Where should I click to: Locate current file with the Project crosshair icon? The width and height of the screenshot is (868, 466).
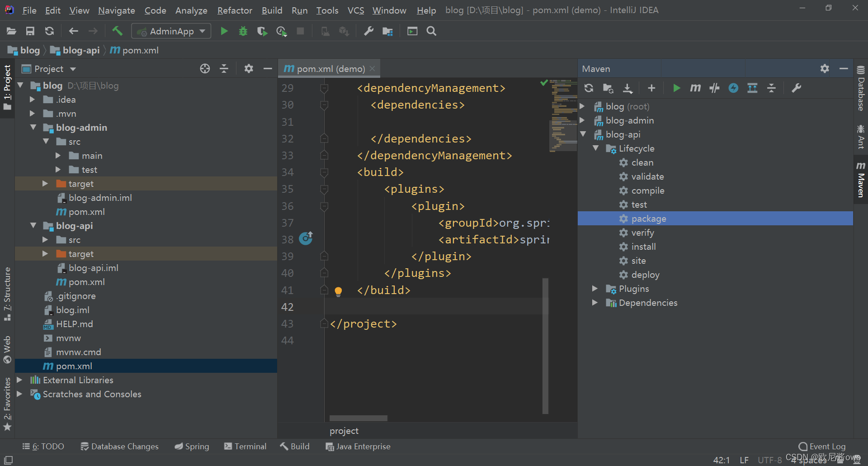[x=205, y=68]
